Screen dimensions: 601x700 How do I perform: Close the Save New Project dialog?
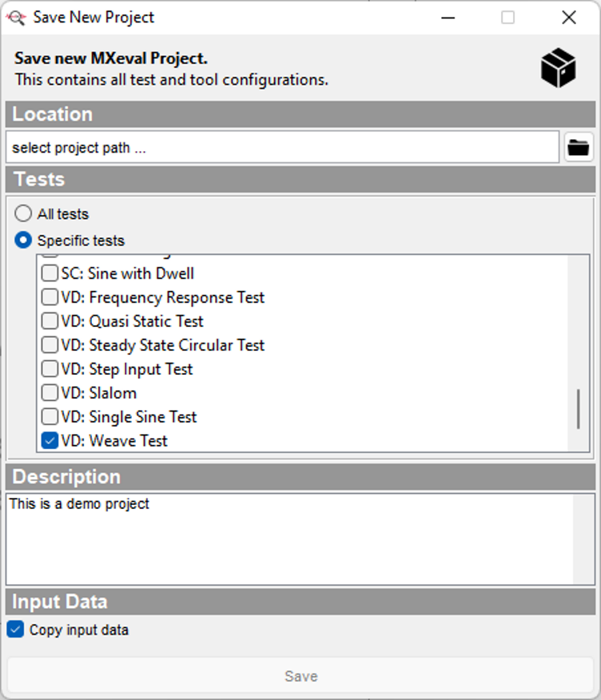click(568, 18)
